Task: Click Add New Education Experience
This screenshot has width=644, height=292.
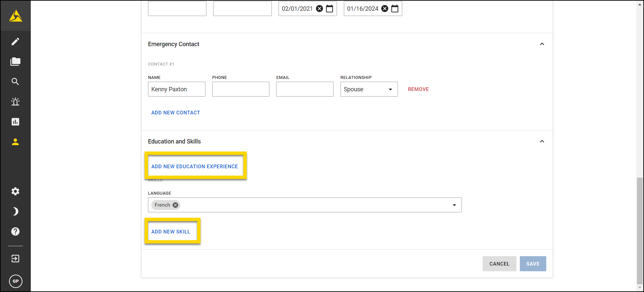Action: click(194, 167)
